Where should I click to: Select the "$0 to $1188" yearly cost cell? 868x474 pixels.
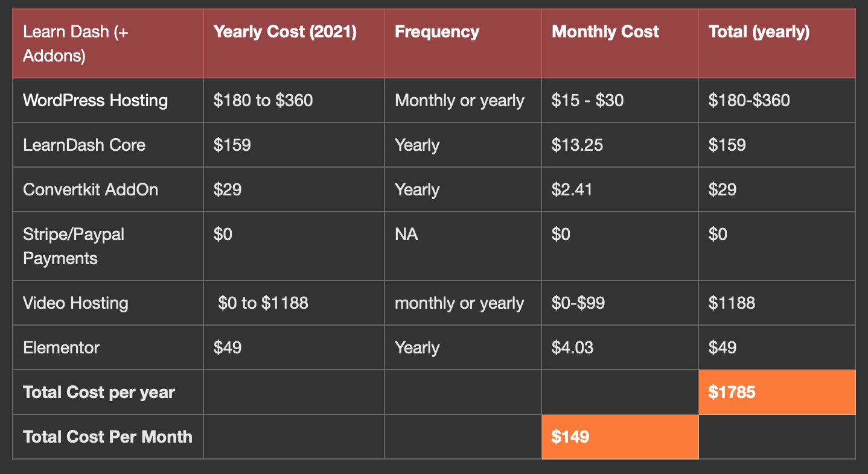click(263, 303)
